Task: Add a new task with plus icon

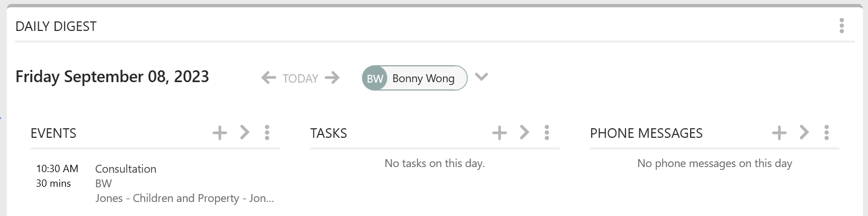Action: pos(499,133)
